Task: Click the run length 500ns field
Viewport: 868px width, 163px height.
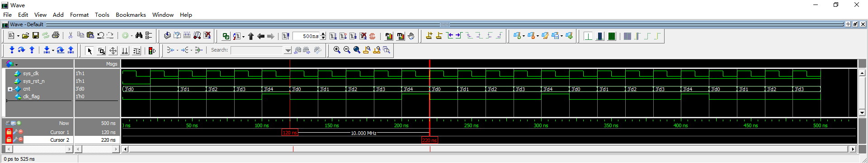Action: [x=307, y=36]
